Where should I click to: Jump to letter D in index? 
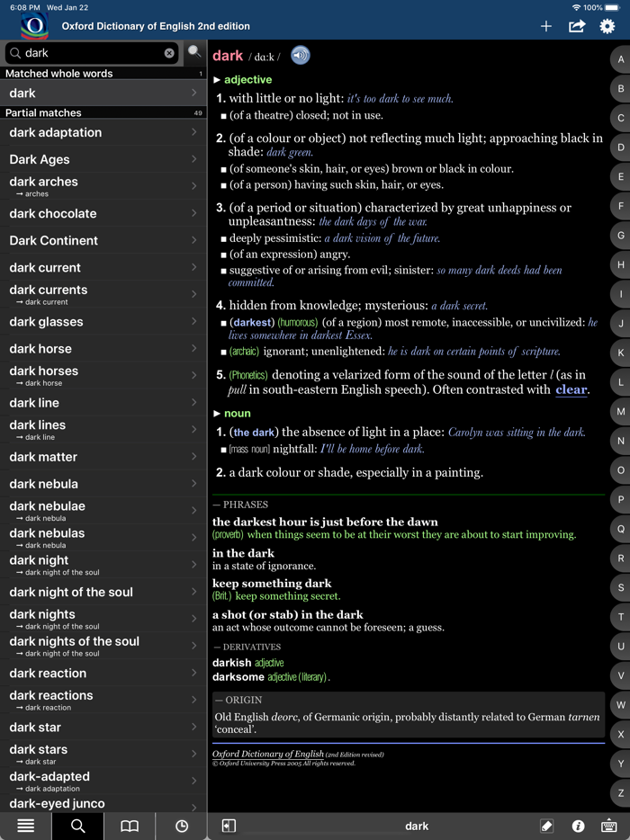621,147
